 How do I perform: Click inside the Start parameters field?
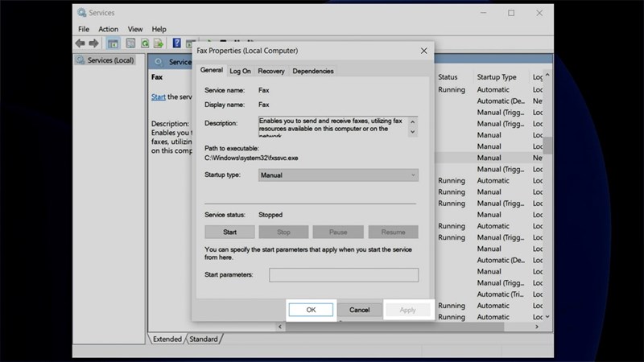(344, 275)
